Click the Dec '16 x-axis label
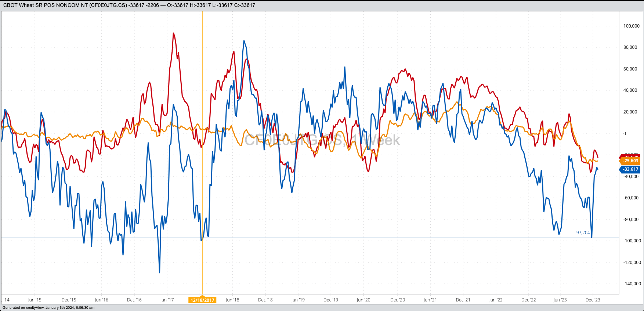Viewport: 644px width, 311px height. coord(134,300)
